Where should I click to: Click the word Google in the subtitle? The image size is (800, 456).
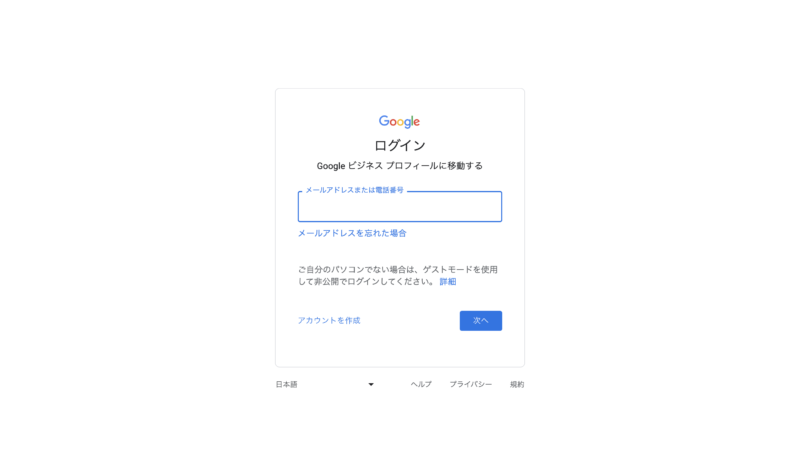click(331, 166)
